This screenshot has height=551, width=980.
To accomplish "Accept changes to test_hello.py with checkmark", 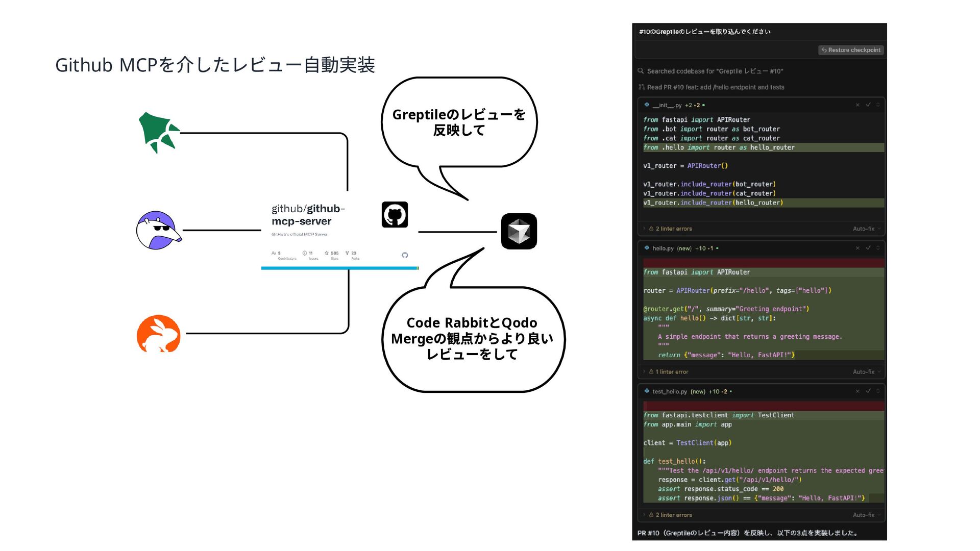I will (868, 391).
